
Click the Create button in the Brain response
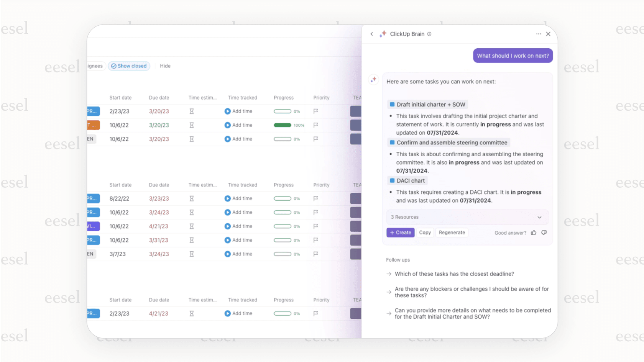400,233
